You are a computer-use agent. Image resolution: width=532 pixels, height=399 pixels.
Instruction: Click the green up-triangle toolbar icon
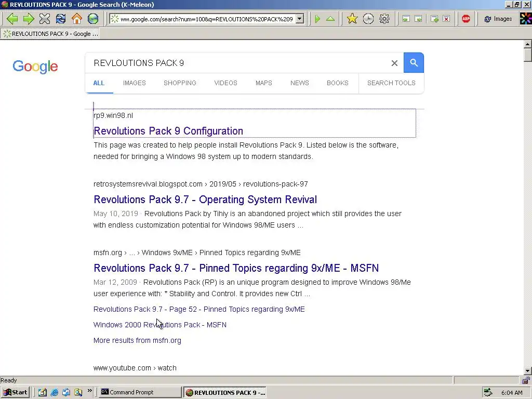330,19
